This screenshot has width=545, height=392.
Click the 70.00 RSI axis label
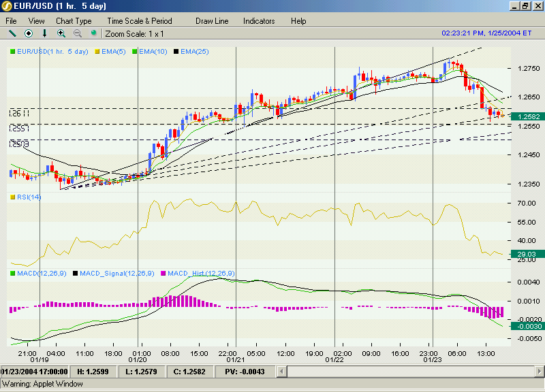tap(527, 203)
